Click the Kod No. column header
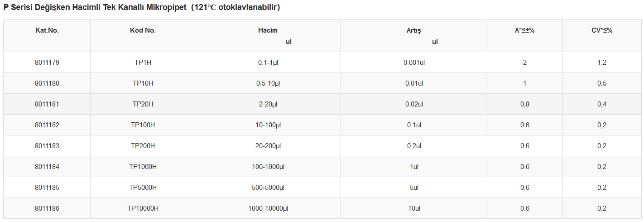 pos(143,30)
